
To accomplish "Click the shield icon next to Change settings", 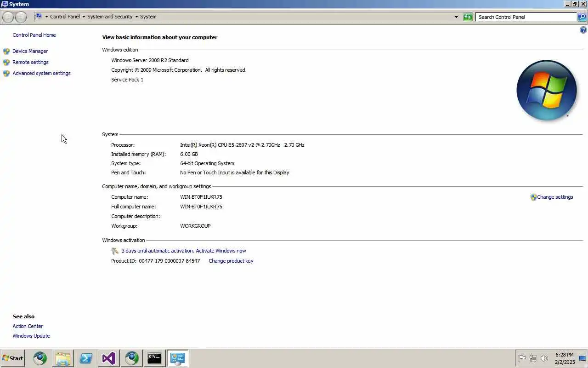I will coord(533,197).
